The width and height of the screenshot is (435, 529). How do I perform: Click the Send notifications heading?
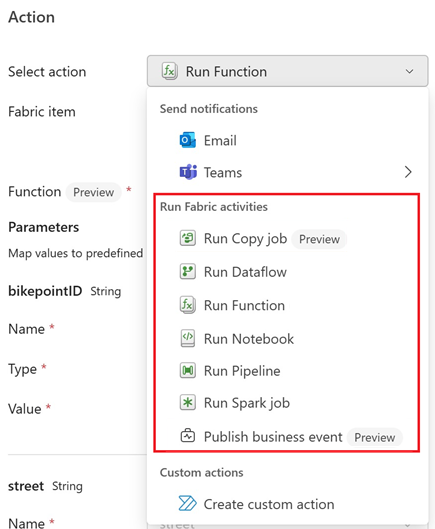[x=209, y=109]
